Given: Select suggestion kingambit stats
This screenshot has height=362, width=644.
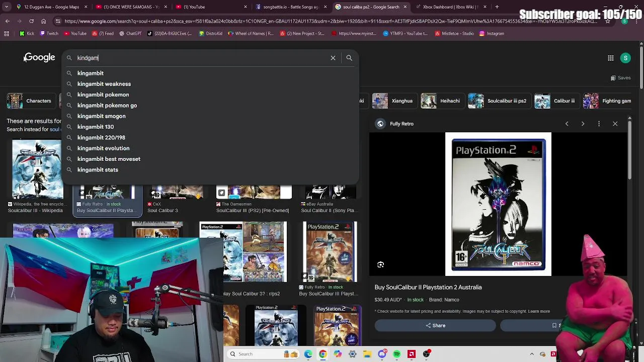Looking at the screenshot, I should pos(98,170).
